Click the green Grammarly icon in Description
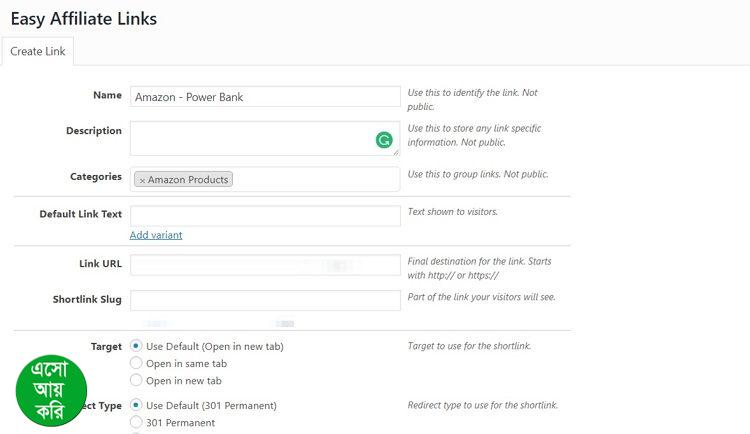750x434 pixels. [x=384, y=140]
